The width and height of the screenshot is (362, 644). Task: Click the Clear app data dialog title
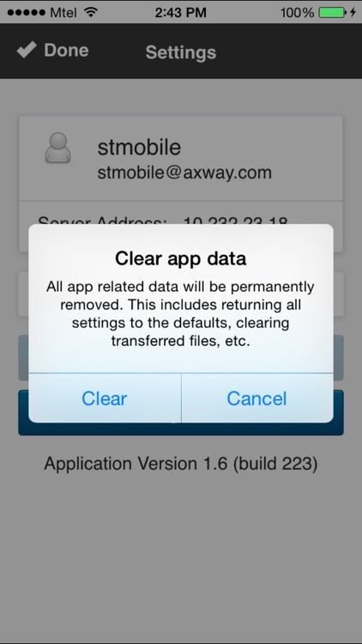coord(181,258)
